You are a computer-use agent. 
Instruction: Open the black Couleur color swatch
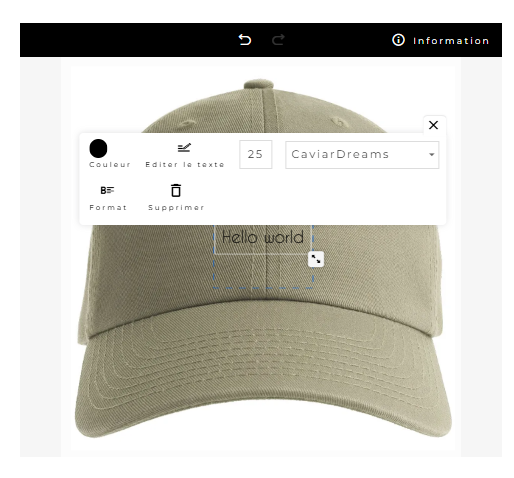[98, 148]
